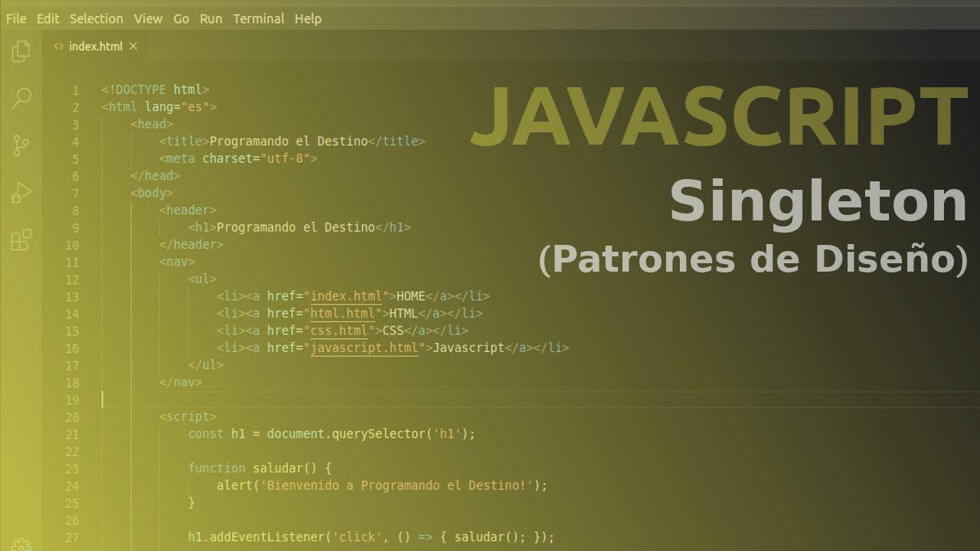
Task: Open the Manage gear in activity bar
Action: (x=21, y=545)
